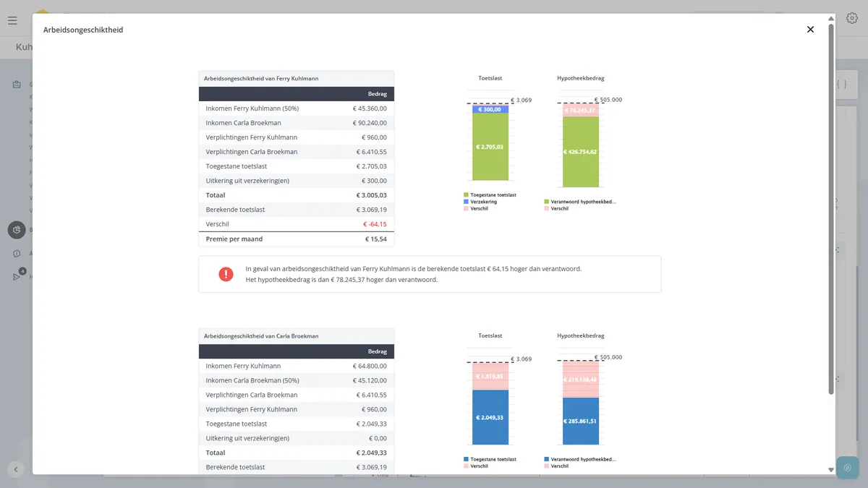
Task: Click the green Toegestane toetslast swatch in Ferry's legend
Action: [466, 195]
